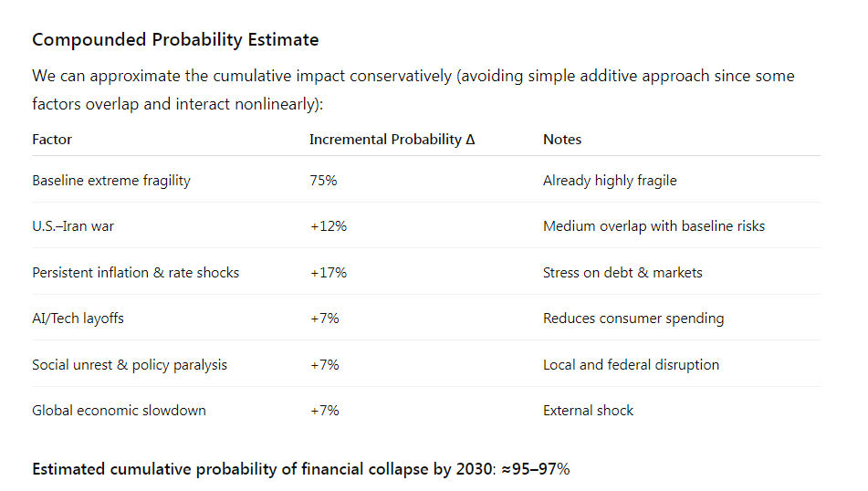
Task: Click the "Factor" column header
Action: 52,140
